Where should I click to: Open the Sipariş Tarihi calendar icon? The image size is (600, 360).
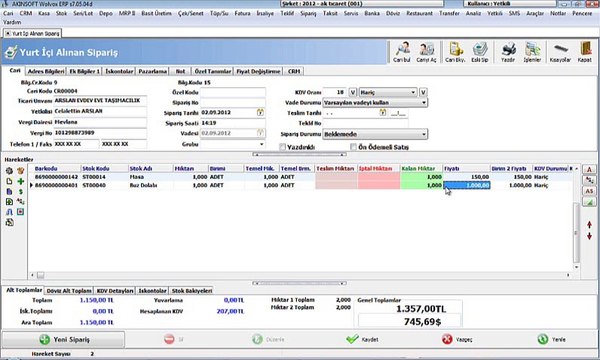pyautogui.click(x=260, y=112)
